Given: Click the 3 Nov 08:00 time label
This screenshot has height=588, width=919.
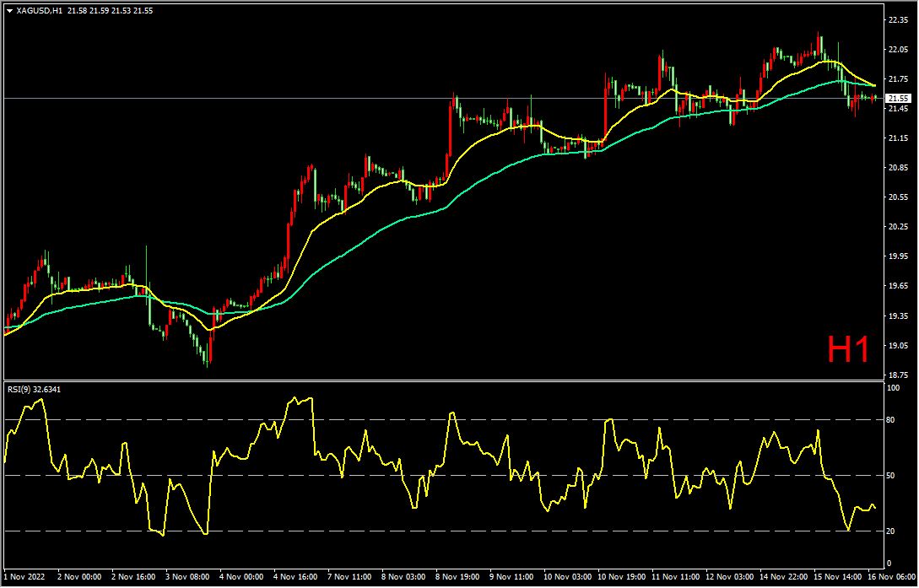Looking at the screenshot, I should (187, 577).
